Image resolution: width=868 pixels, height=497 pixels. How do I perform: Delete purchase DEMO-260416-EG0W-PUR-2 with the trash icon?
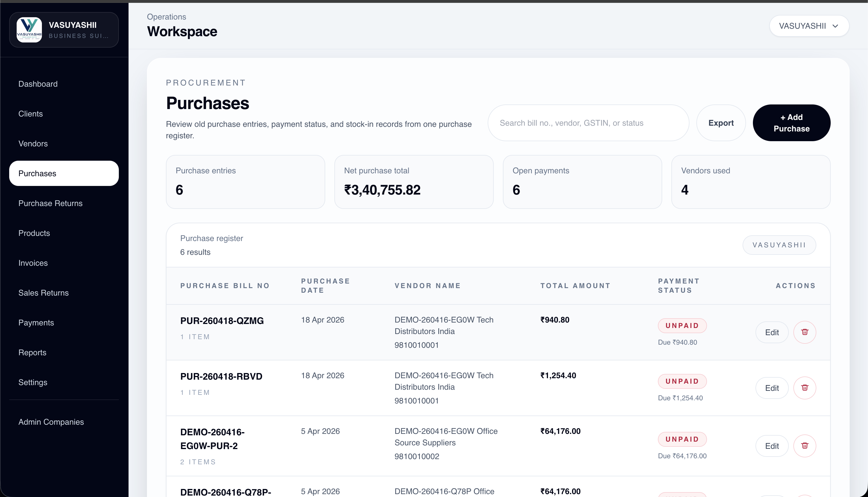pos(805,446)
